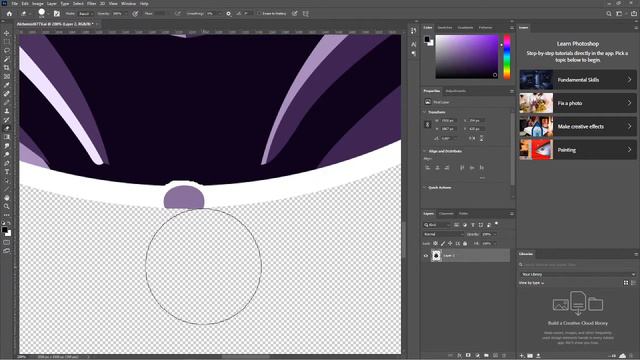Select the Frame tool

7,76
